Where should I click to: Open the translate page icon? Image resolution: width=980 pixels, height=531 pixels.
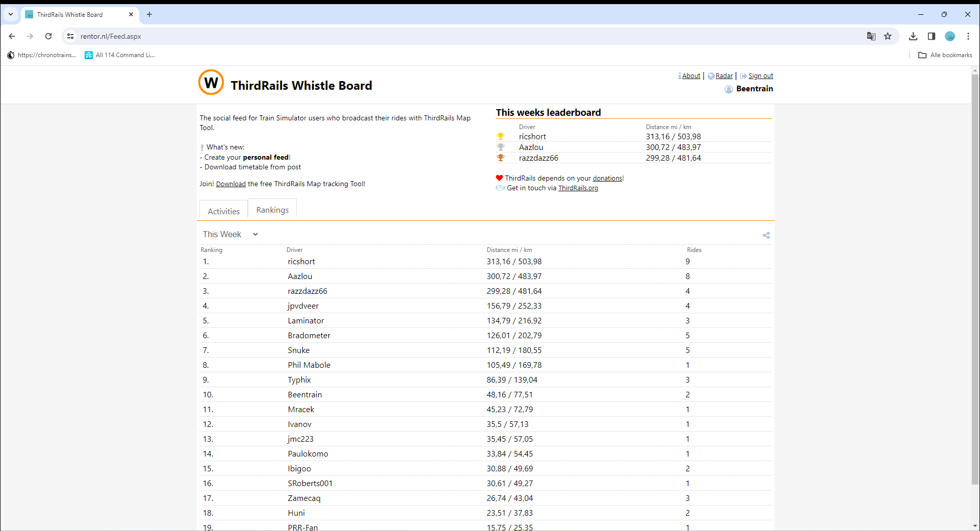pos(871,36)
